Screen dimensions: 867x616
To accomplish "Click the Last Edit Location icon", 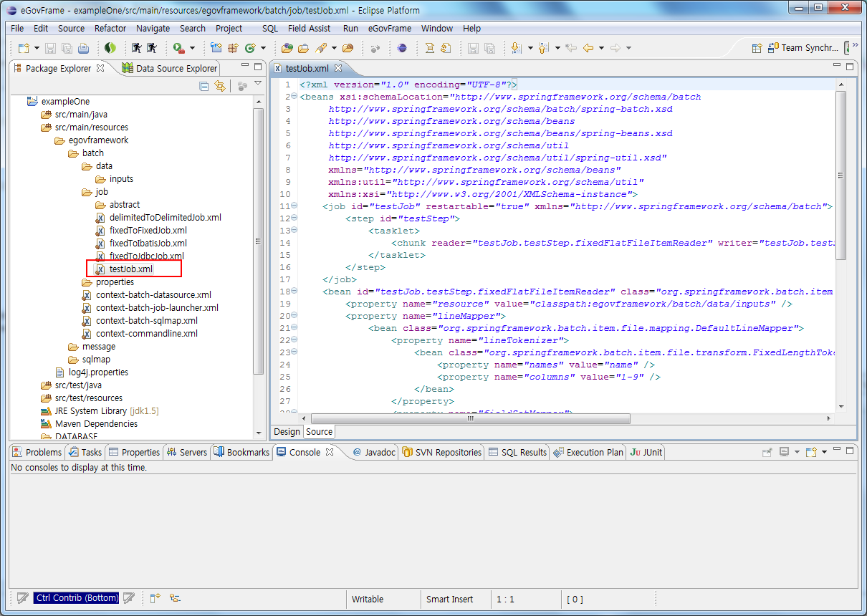I will [x=571, y=48].
